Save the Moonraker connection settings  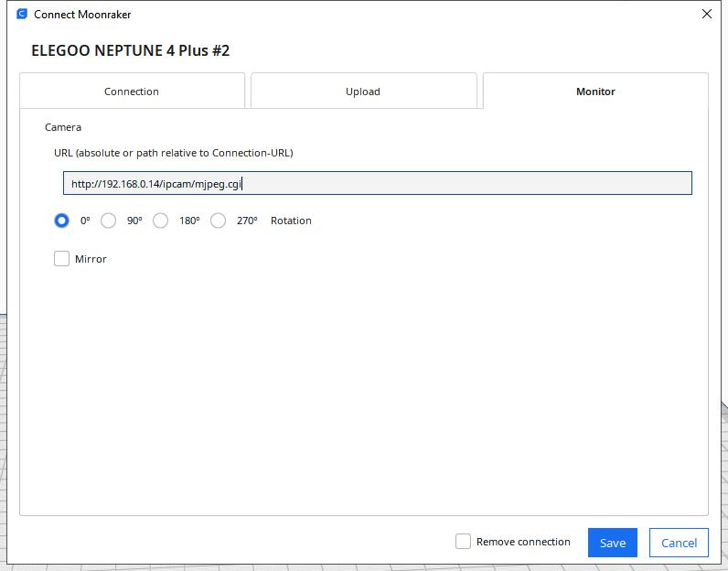tap(613, 543)
